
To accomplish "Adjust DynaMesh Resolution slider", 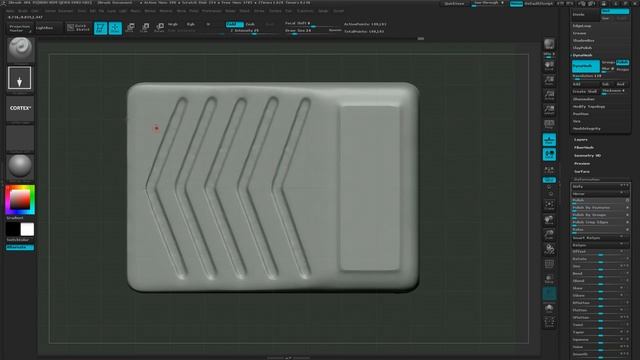I will coord(601,76).
